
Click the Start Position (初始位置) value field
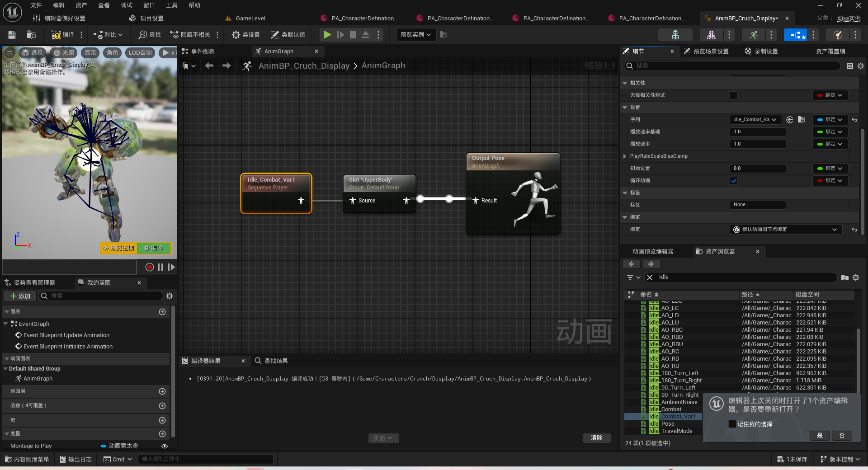coord(757,169)
